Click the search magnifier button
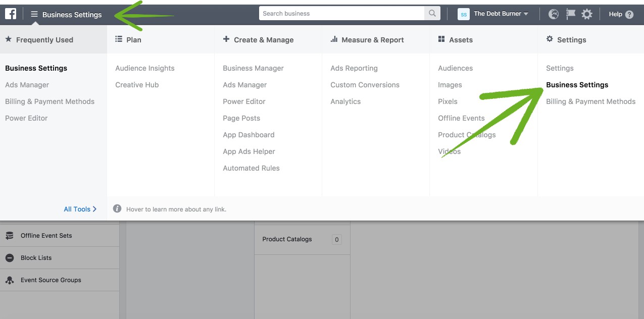The height and width of the screenshot is (319, 644). pos(432,14)
